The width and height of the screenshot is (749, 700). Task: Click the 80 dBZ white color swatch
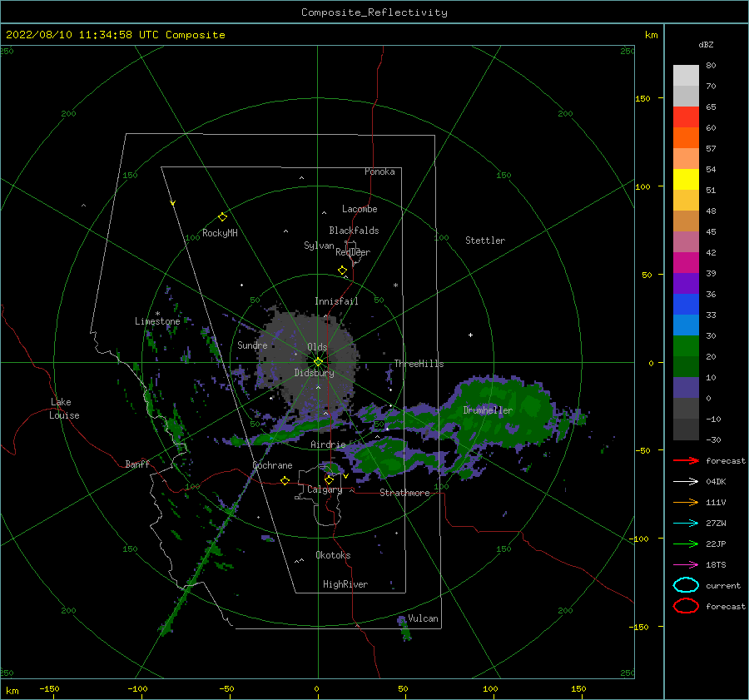tap(686, 76)
